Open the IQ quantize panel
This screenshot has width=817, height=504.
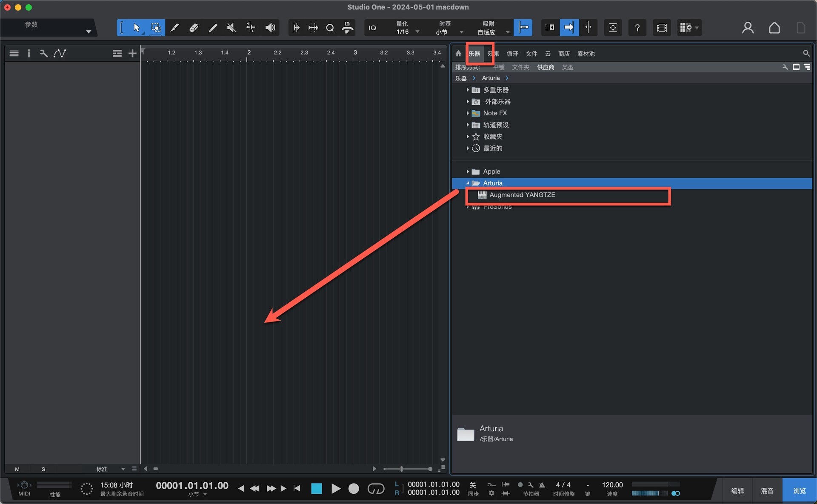pos(372,28)
